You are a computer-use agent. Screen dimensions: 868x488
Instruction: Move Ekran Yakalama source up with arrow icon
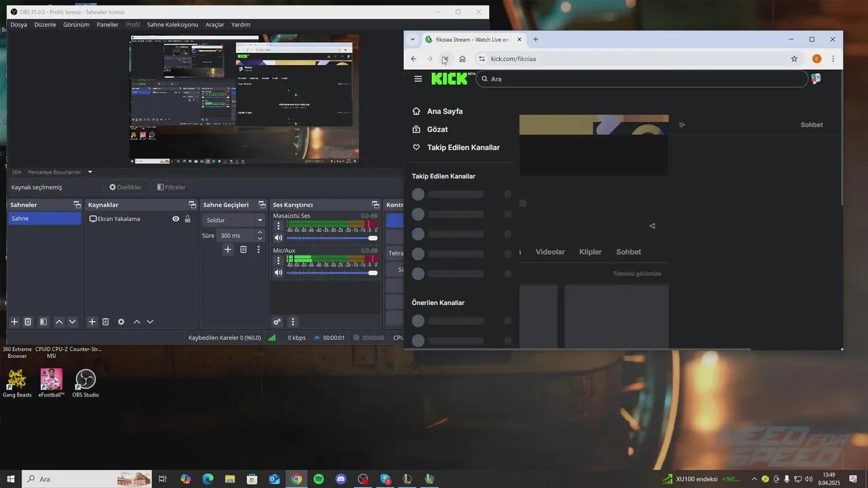coord(136,321)
